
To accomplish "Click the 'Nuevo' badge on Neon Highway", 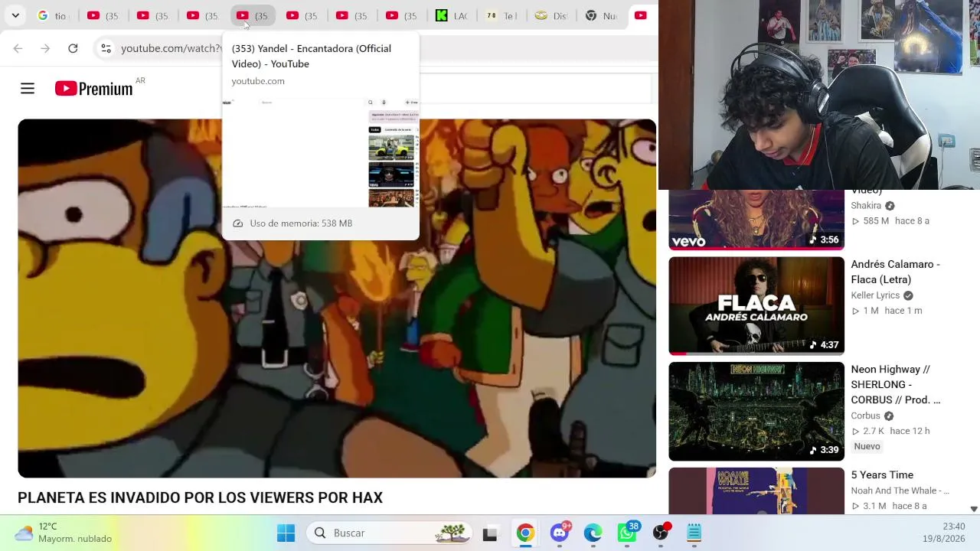I will coord(867,446).
